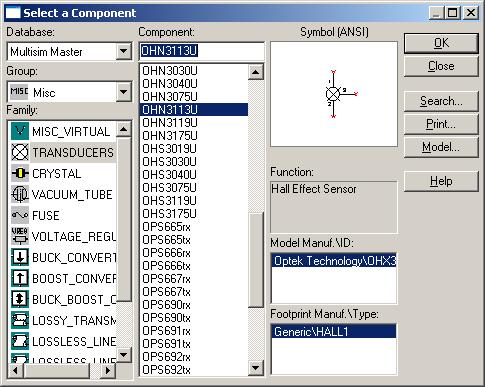Select the TRANSDUCERS family icon
Image resolution: width=485 pixels, height=387 pixels.
[x=20, y=152]
